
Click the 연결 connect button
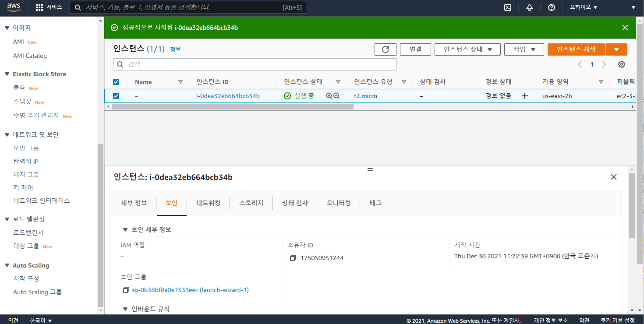coord(415,49)
